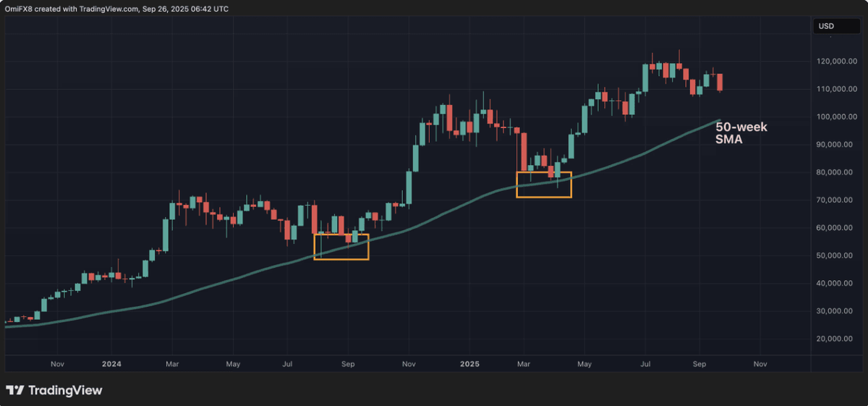Select the 50-week SMA annotation text

pyautogui.click(x=741, y=133)
